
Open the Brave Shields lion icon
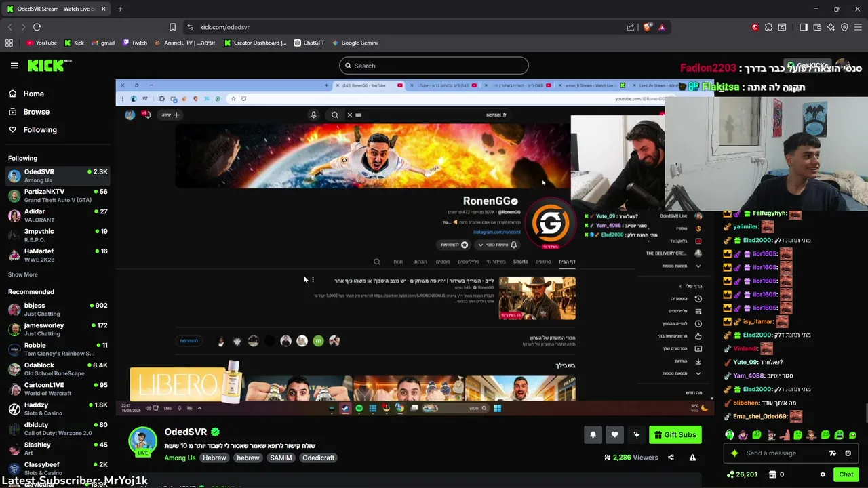pos(647,27)
